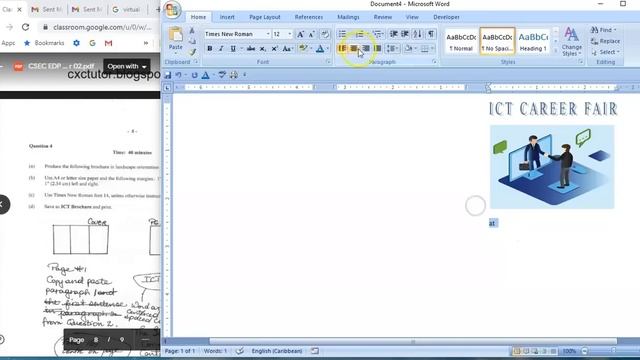The image size is (640, 360).
Task: Open the Change Case dropdown
Action: click(x=287, y=49)
